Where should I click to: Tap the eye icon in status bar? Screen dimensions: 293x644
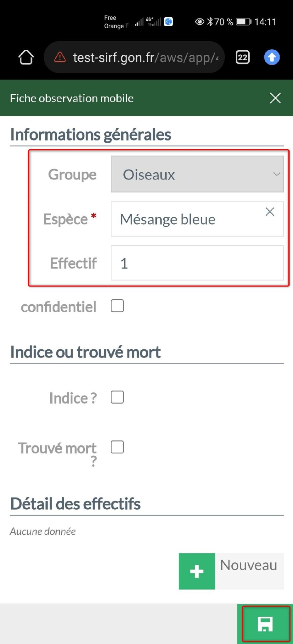(x=200, y=22)
